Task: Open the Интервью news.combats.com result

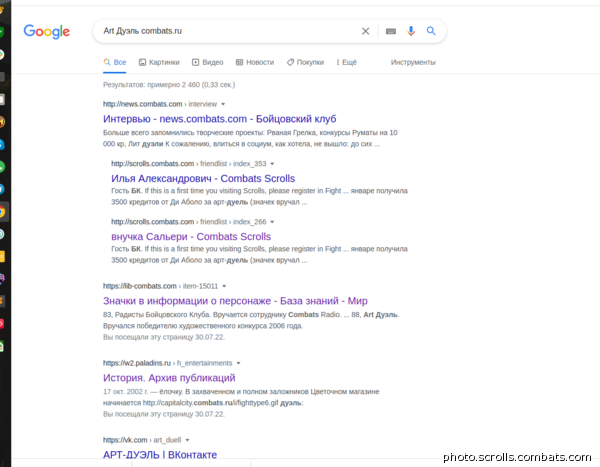Action: click(x=220, y=119)
